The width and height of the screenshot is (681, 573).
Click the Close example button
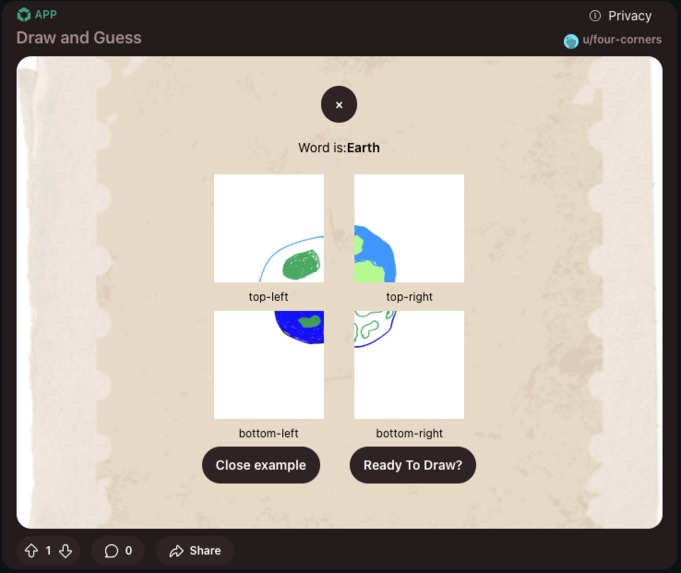(x=261, y=465)
